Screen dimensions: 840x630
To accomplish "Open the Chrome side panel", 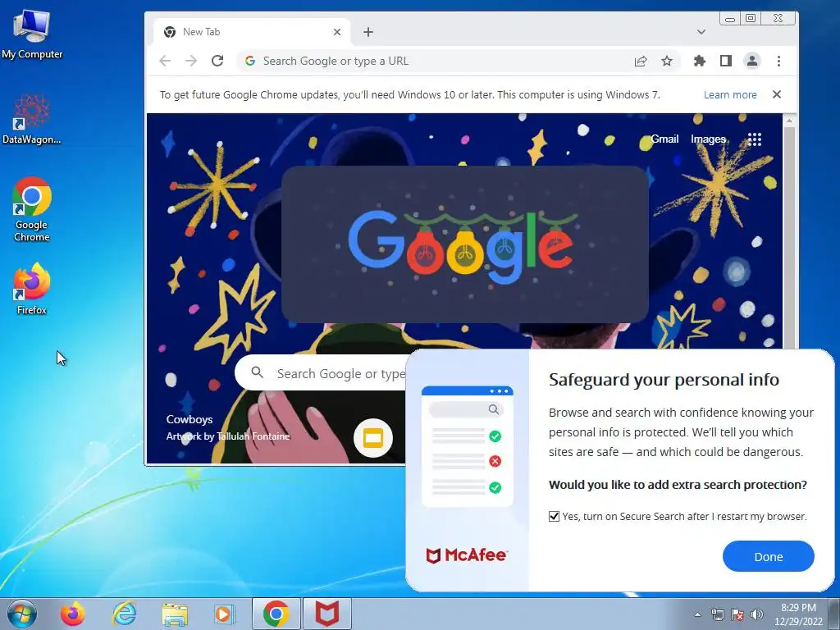I will coord(726,61).
